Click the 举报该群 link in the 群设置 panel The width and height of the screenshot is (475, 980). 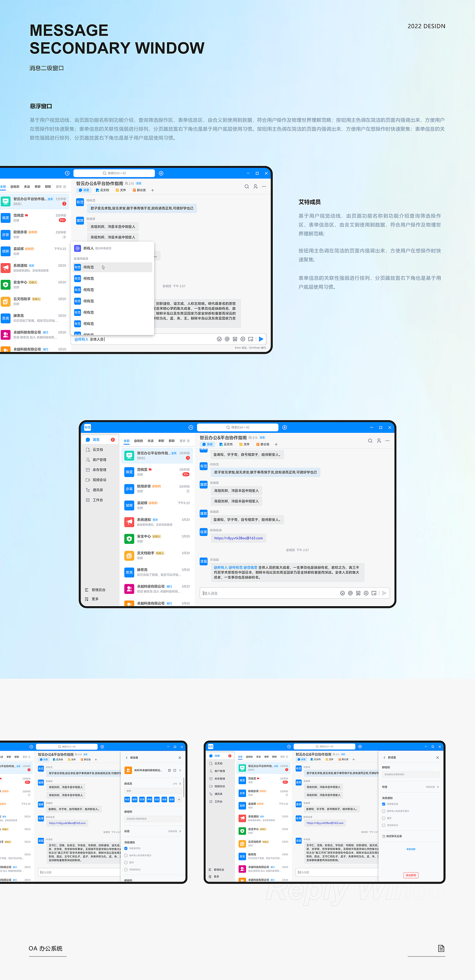[x=411, y=849]
